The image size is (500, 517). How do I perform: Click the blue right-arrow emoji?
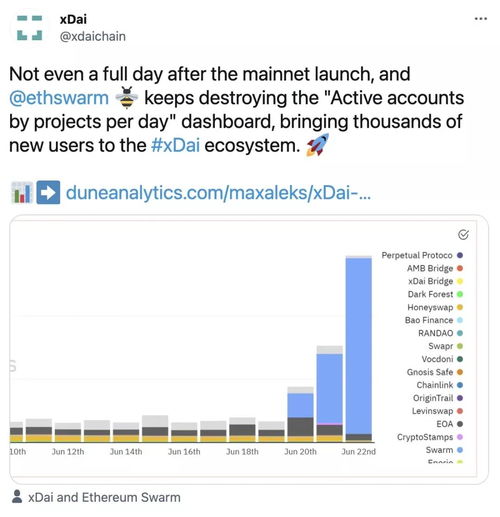(48, 192)
